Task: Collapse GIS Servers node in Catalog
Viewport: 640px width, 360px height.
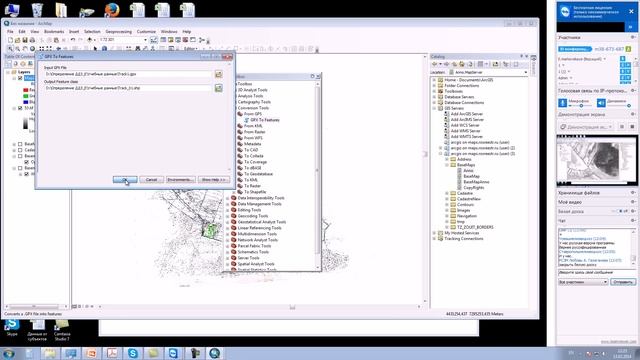Action: coord(434,108)
